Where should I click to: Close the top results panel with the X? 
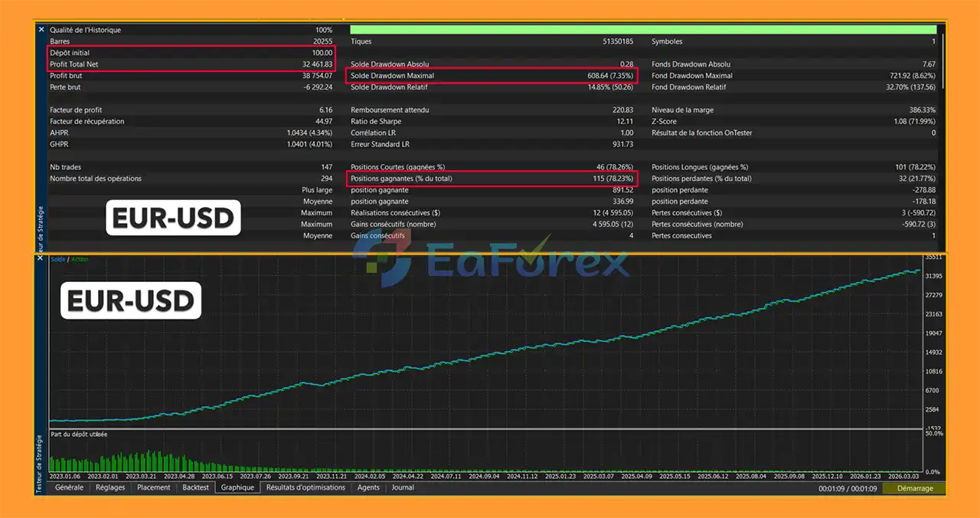[41, 30]
